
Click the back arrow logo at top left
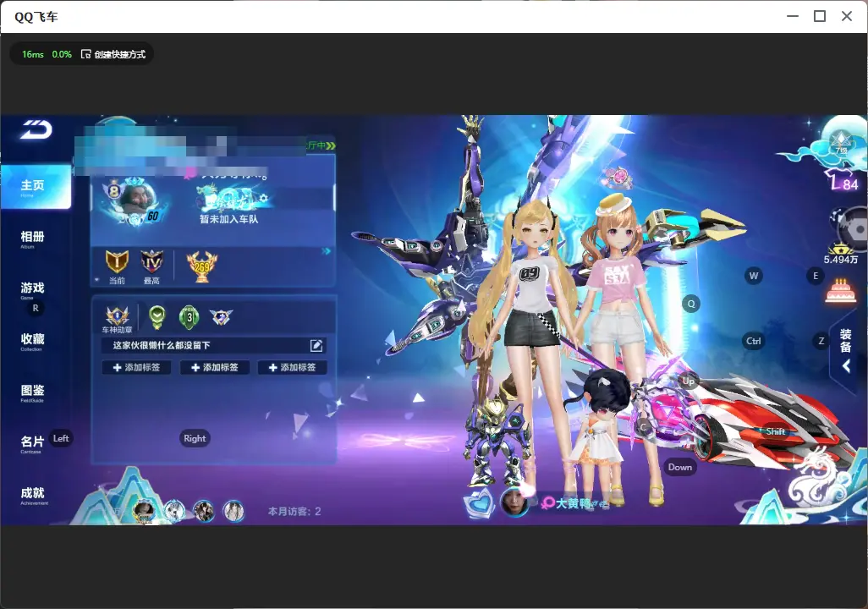(36, 129)
